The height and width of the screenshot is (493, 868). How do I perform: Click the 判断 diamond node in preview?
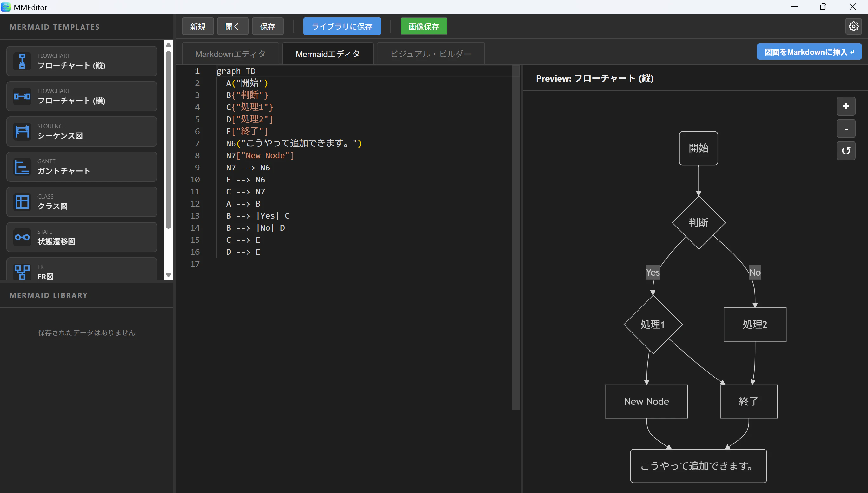[698, 223]
